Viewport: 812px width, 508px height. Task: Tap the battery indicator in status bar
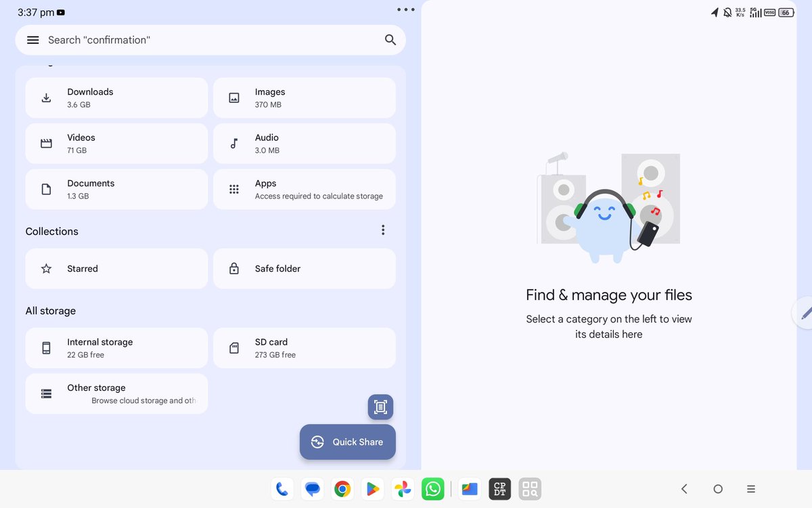[x=786, y=12]
